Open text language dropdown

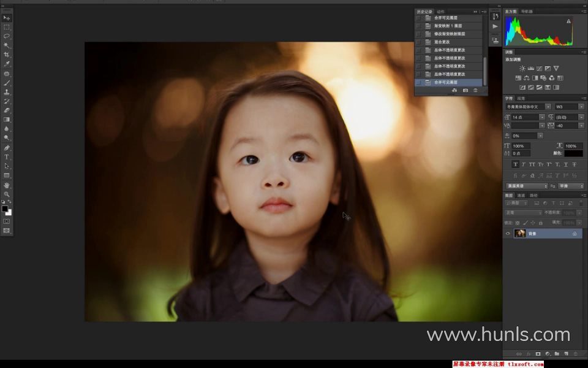tap(527, 186)
